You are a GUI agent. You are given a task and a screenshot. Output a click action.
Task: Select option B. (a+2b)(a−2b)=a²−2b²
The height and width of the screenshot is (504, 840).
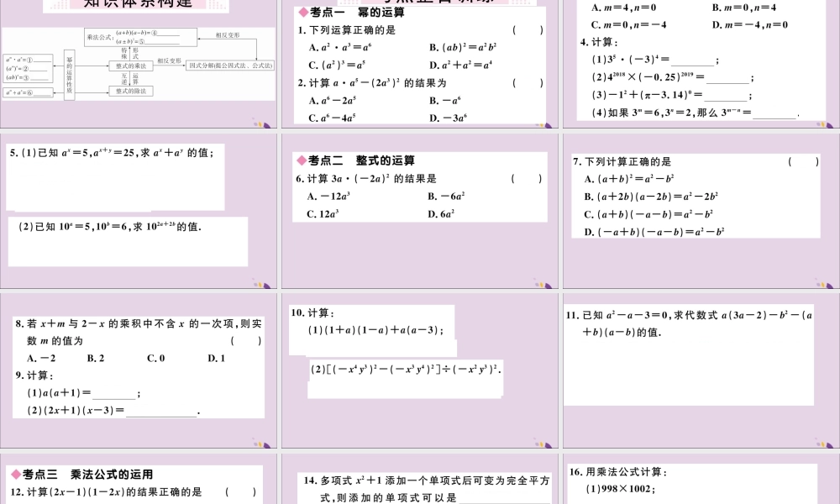pyautogui.click(x=651, y=197)
